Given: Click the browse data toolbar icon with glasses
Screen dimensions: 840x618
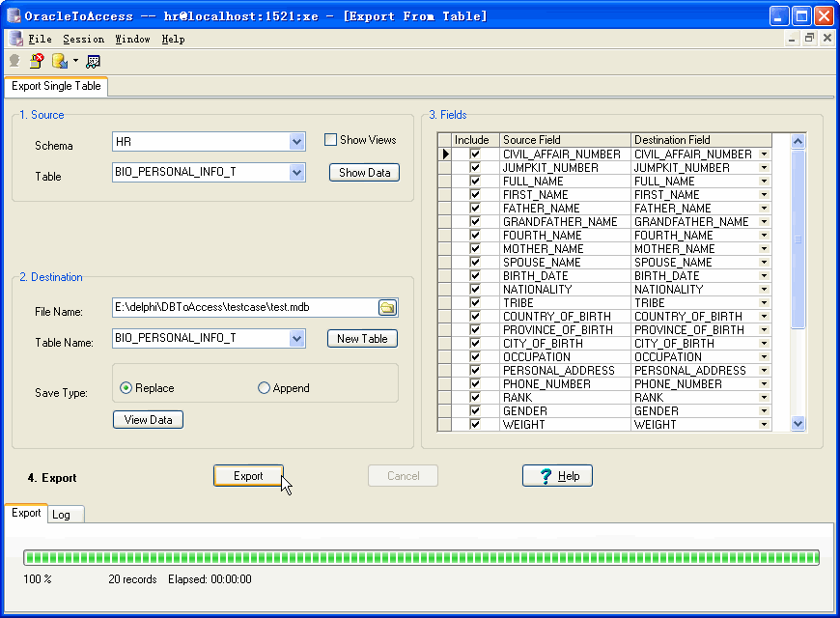Looking at the screenshot, I should (94, 61).
